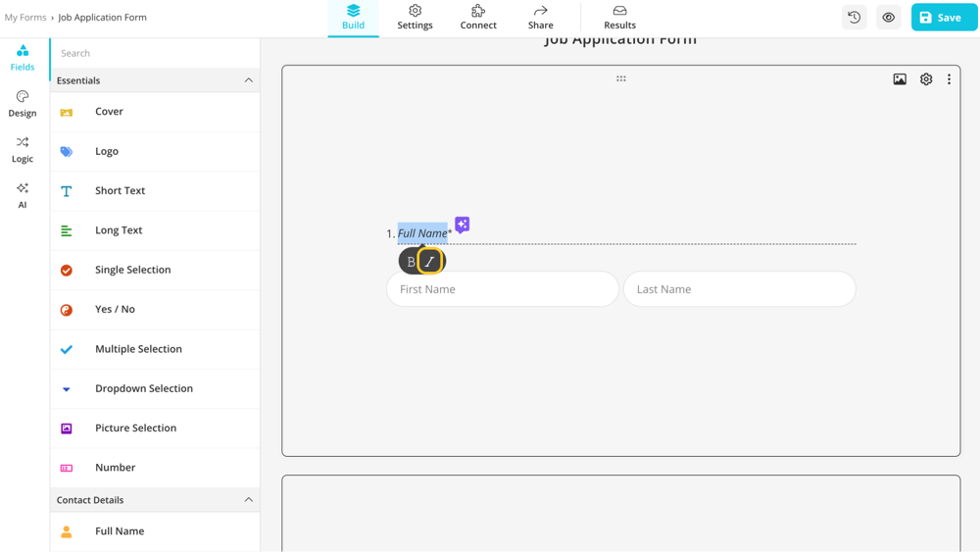Add a Full Name contact field
Image resolution: width=980 pixels, height=552 pixels.
(155, 531)
